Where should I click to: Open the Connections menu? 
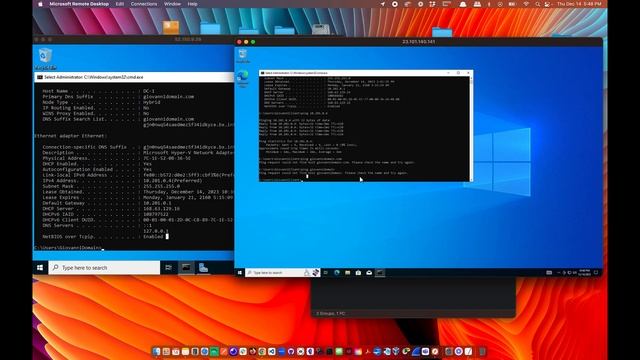pyautogui.click(x=144, y=4)
